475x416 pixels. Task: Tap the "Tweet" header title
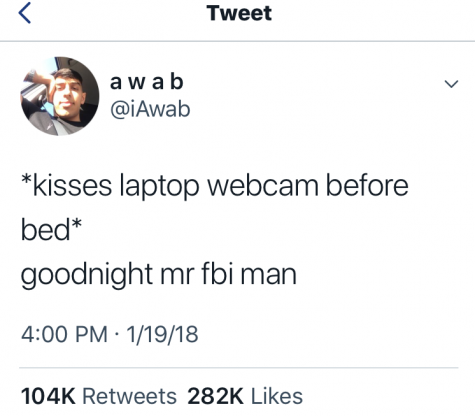[x=239, y=13]
